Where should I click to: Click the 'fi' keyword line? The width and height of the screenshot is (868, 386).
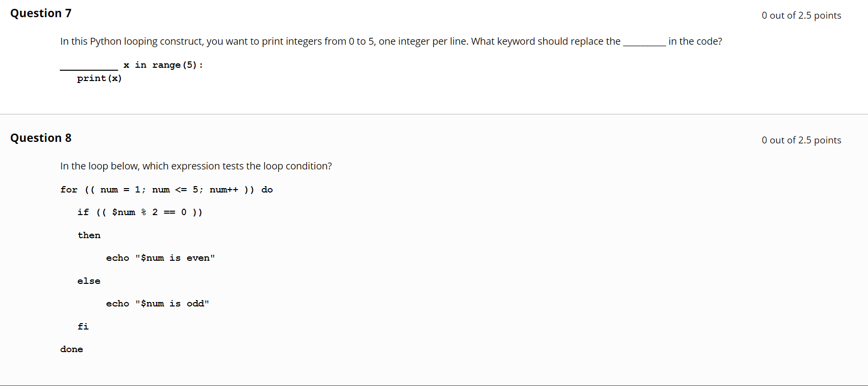point(83,327)
